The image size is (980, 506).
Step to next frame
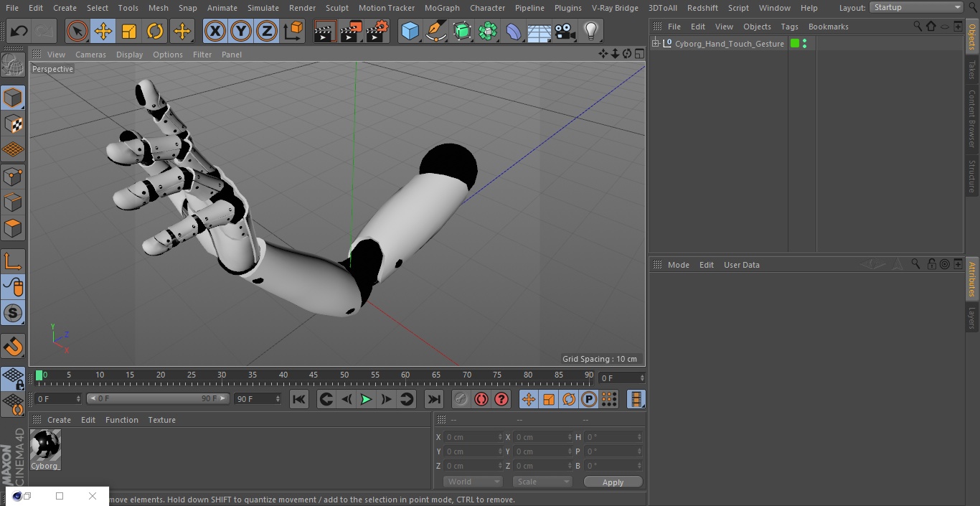pyautogui.click(x=386, y=399)
